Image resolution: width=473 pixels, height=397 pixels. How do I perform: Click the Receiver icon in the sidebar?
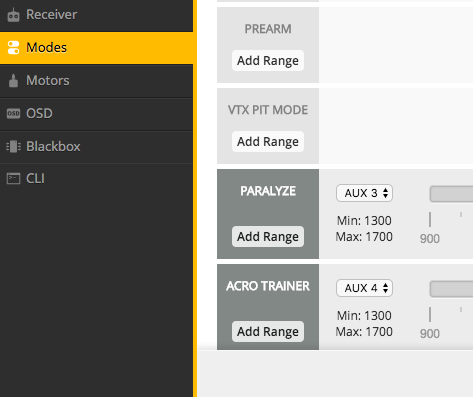point(13,15)
